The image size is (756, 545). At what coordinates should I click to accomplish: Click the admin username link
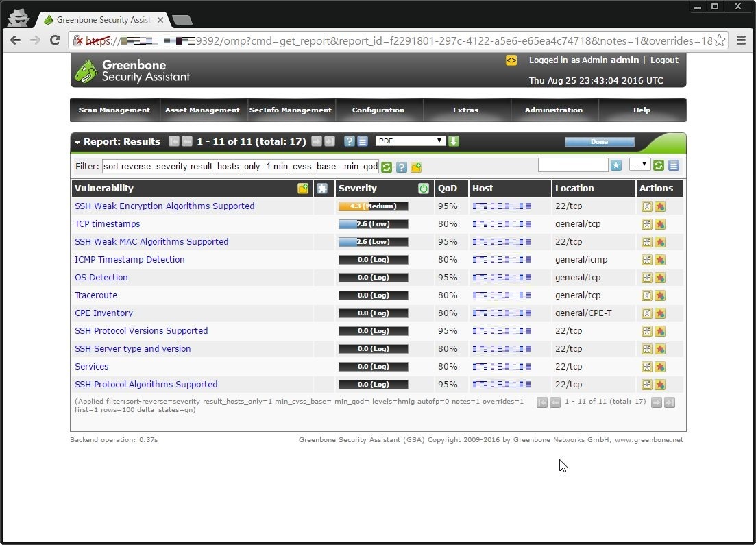pos(624,60)
